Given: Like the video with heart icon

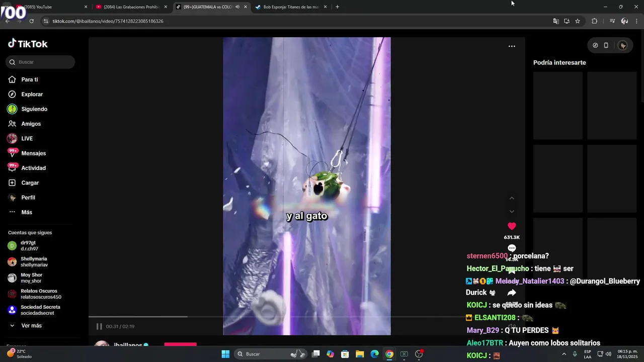Looking at the screenshot, I should coord(512,226).
